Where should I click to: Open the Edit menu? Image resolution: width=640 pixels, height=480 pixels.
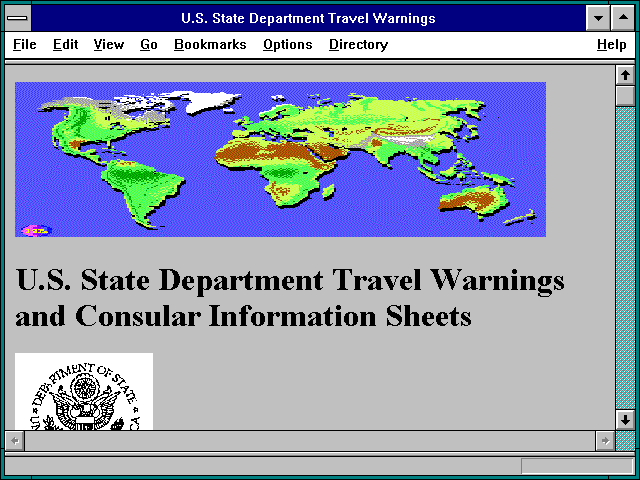65,44
